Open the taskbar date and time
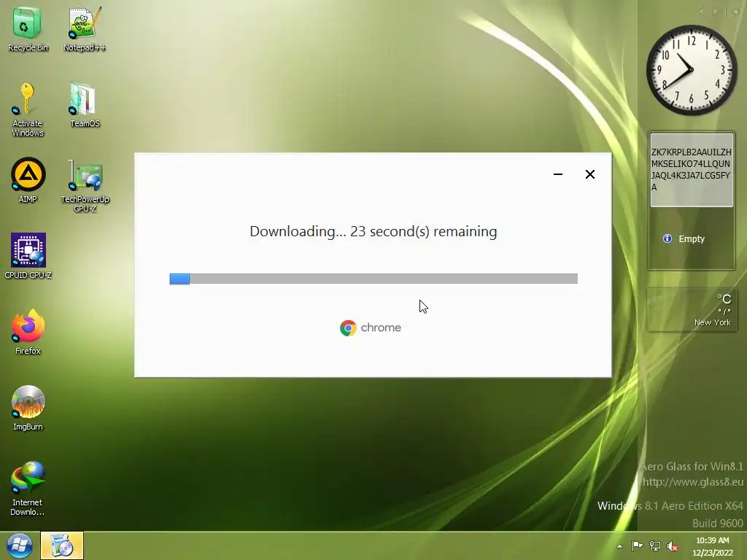 (713, 547)
